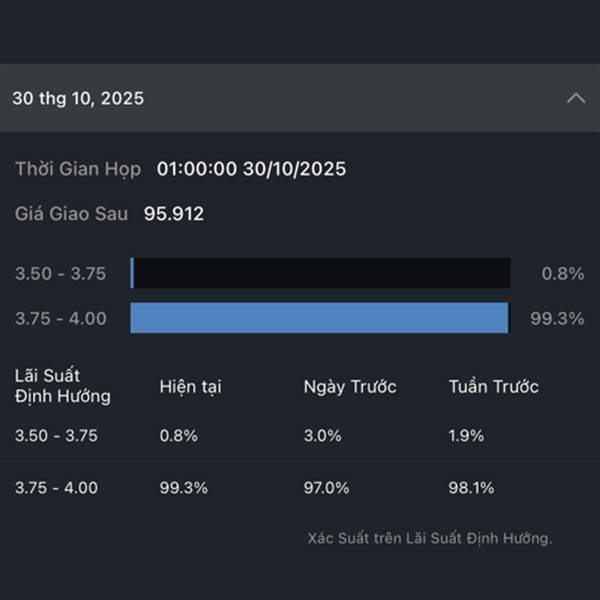
Task: Click the 0.8% bar percentage label
Action: coord(563,274)
